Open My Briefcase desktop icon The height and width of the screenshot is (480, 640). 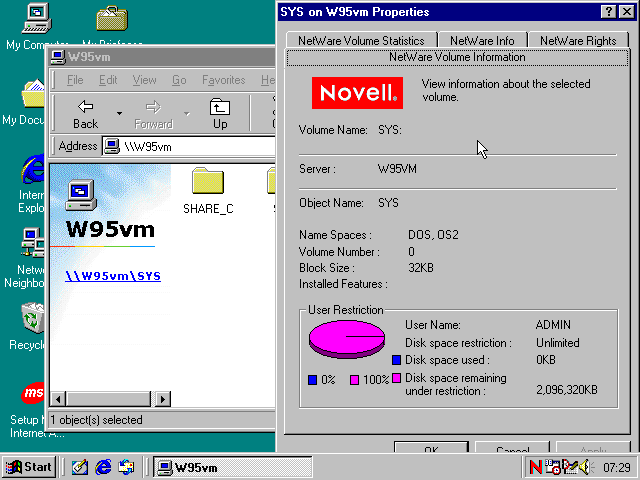pyautogui.click(x=112, y=18)
